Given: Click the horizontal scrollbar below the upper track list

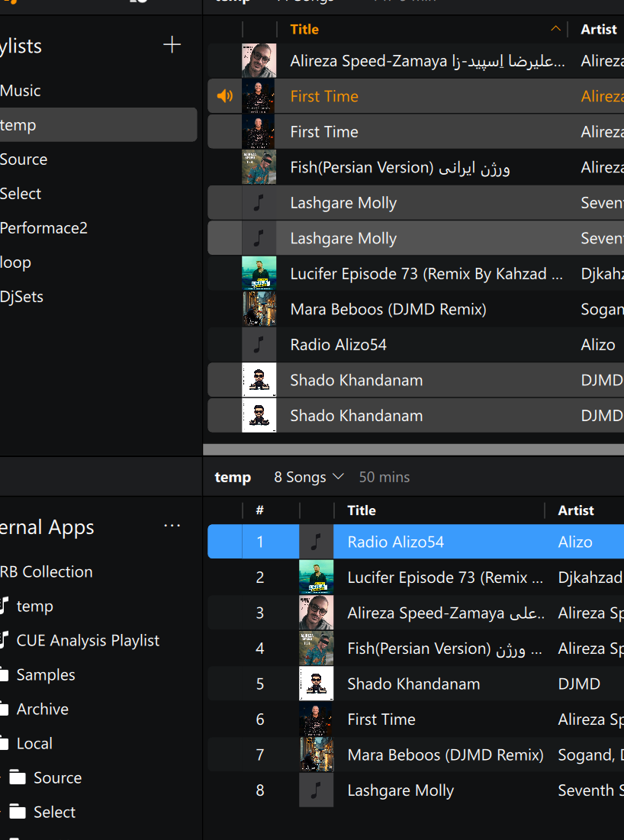Looking at the screenshot, I should [413, 449].
